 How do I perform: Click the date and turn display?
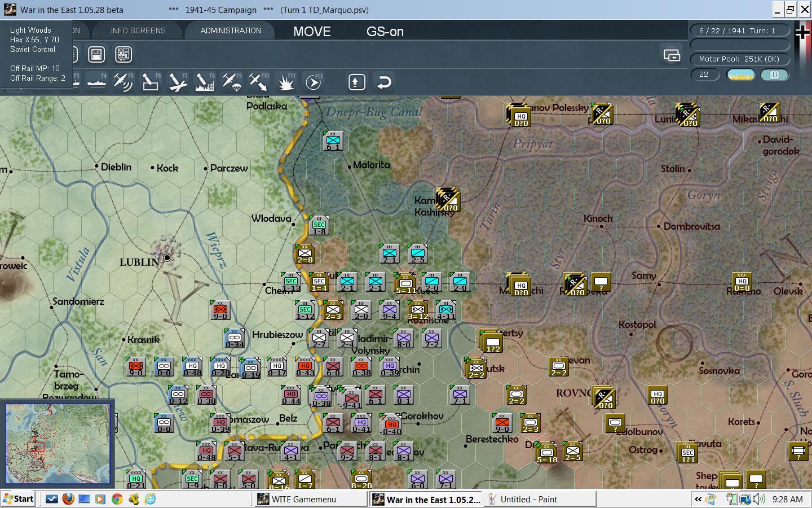coord(740,30)
